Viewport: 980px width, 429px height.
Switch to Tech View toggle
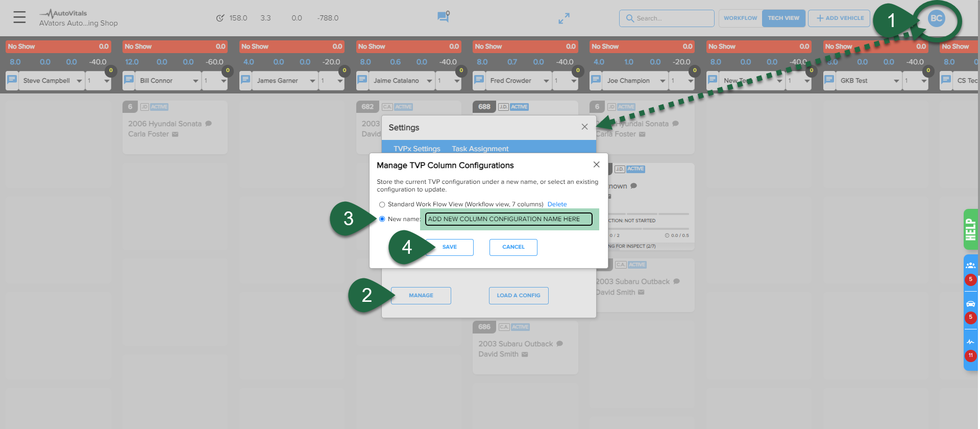point(783,18)
